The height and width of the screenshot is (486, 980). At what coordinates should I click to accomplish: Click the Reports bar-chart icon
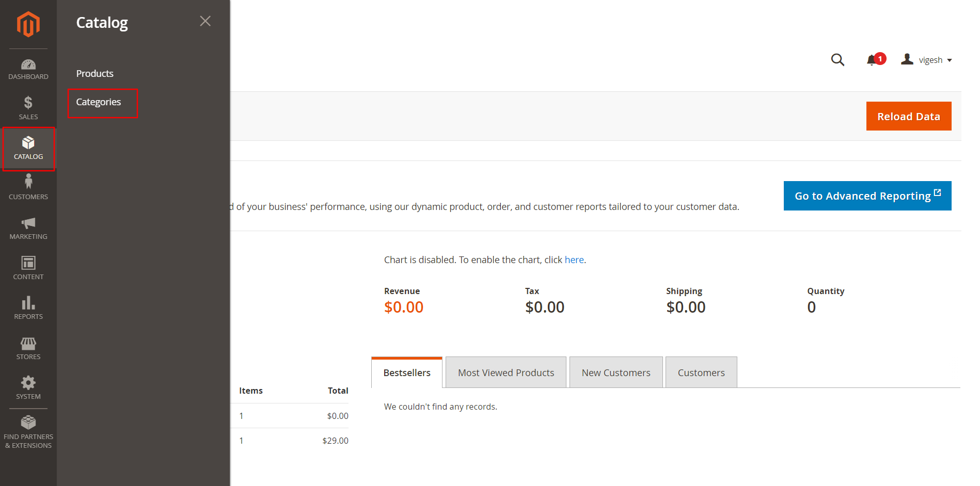28,304
